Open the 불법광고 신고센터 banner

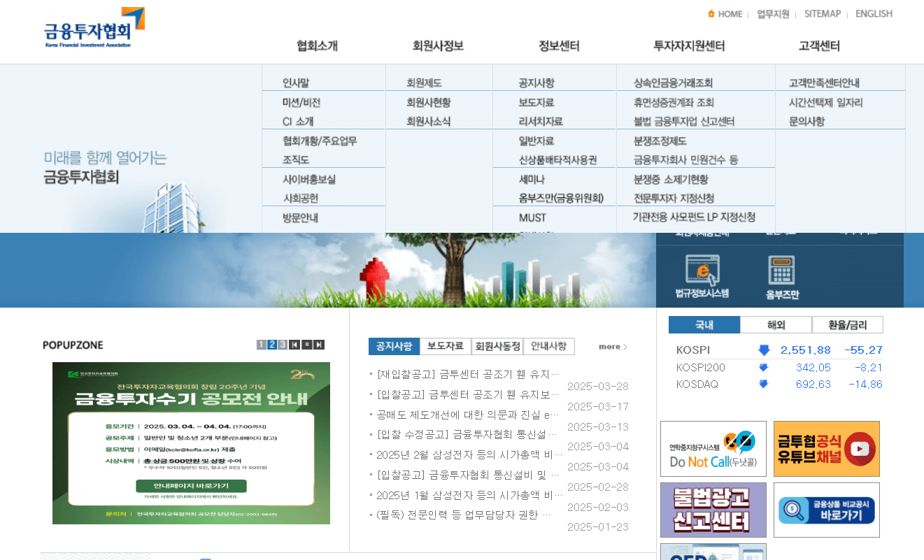coord(713,510)
